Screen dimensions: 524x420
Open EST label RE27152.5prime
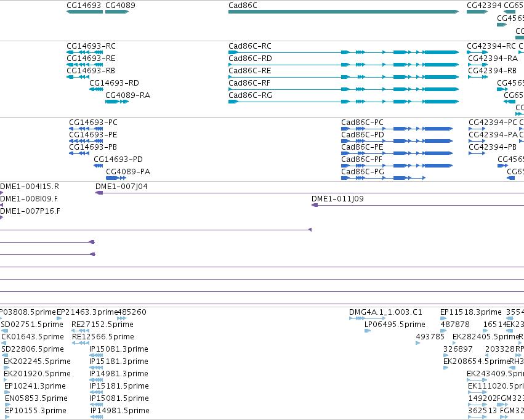(x=103, y=325)
